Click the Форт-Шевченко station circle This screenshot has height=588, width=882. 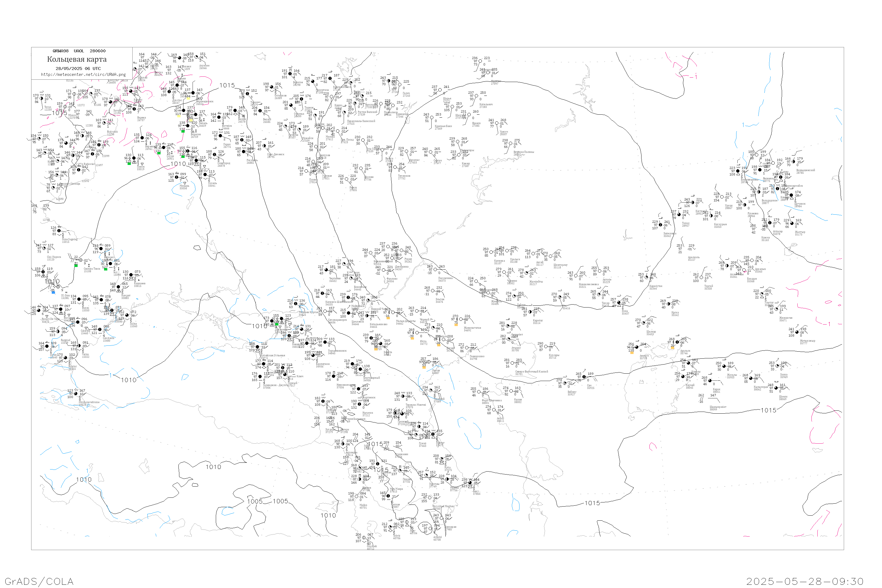[x=479, y=392]
